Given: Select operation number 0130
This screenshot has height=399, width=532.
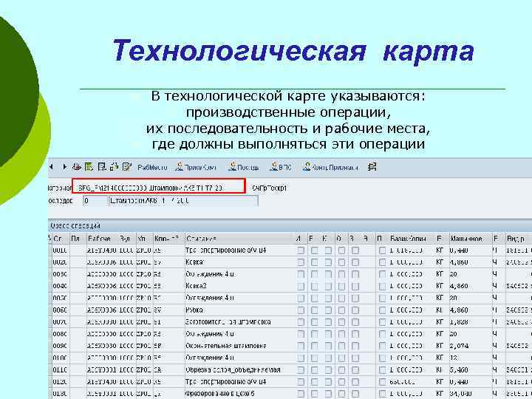Looking at the screenshot, I should (x=60, y=394).
